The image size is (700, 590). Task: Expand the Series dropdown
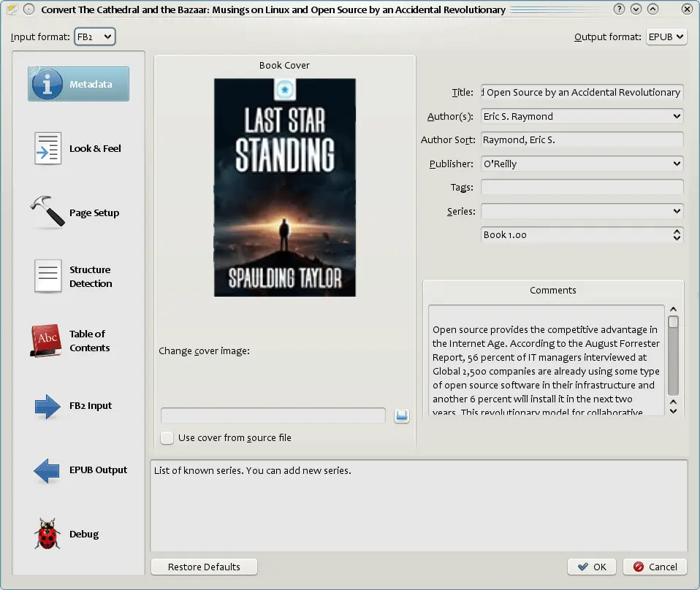tap(677, 211)
